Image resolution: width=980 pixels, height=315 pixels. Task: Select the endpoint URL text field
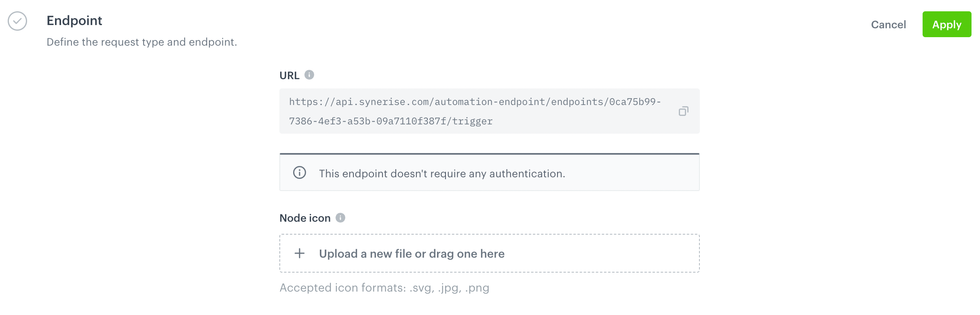click(x=477, y=111)
